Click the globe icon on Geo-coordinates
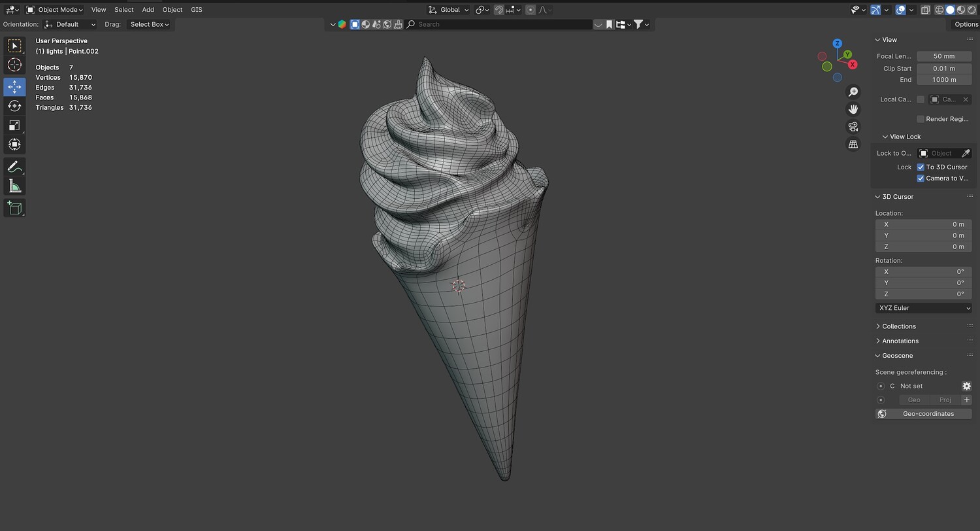The image size is (980, 531). pyautogui.click(x=882, y=414)
